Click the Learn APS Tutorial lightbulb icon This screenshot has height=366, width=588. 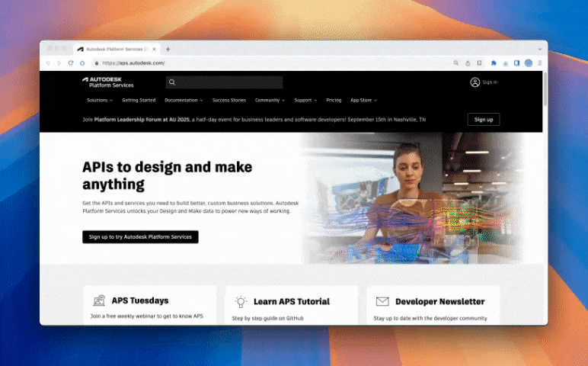[241, 301]
